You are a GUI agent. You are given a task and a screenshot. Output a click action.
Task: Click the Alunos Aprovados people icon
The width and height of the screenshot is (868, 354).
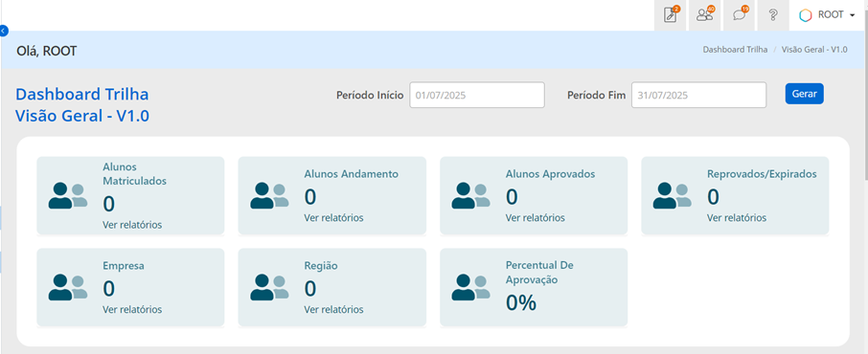(471, 196)
